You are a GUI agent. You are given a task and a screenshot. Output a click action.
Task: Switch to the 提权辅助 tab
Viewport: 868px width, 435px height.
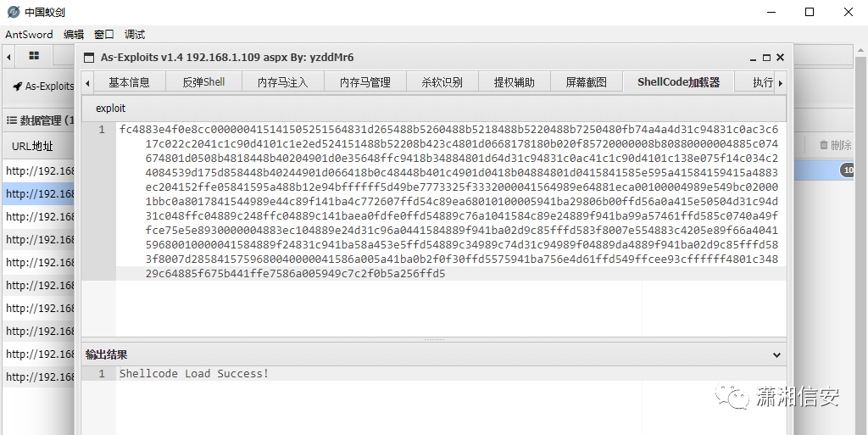coord(515,82)
